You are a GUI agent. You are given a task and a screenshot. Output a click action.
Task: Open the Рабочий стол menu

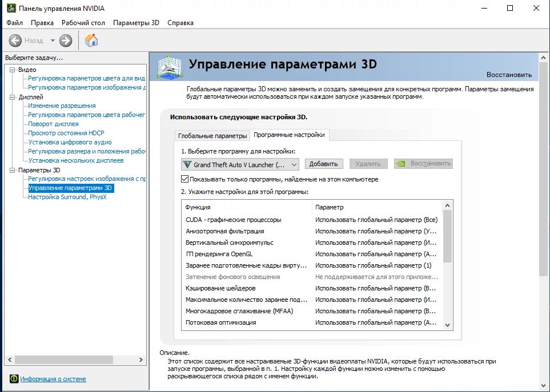(x=83, y=23)
